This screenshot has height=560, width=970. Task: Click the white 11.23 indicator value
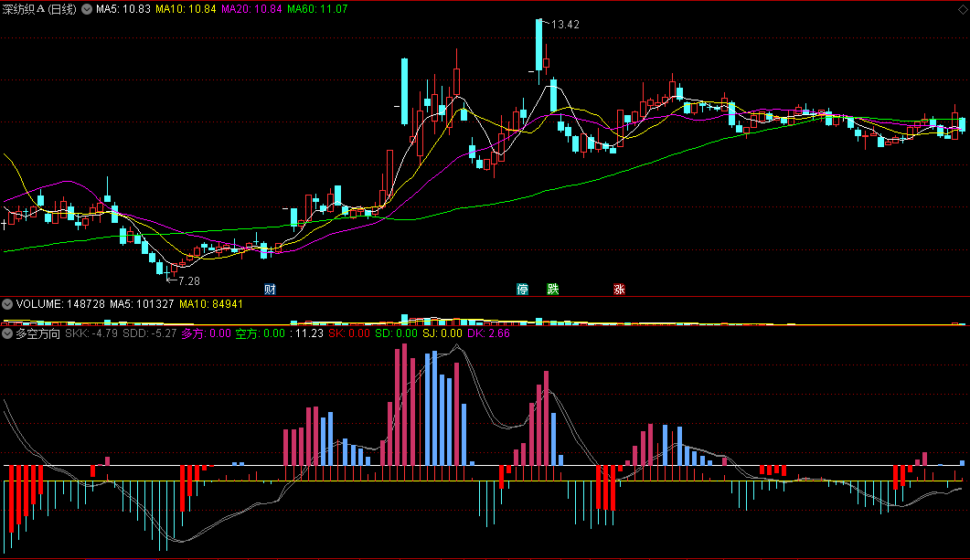click(309, 333)
